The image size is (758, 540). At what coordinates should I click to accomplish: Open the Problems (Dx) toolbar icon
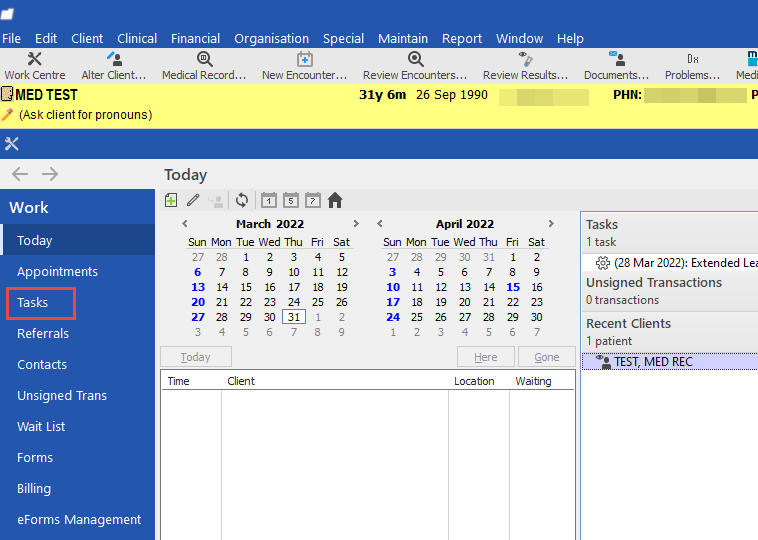tap(693, 66)
